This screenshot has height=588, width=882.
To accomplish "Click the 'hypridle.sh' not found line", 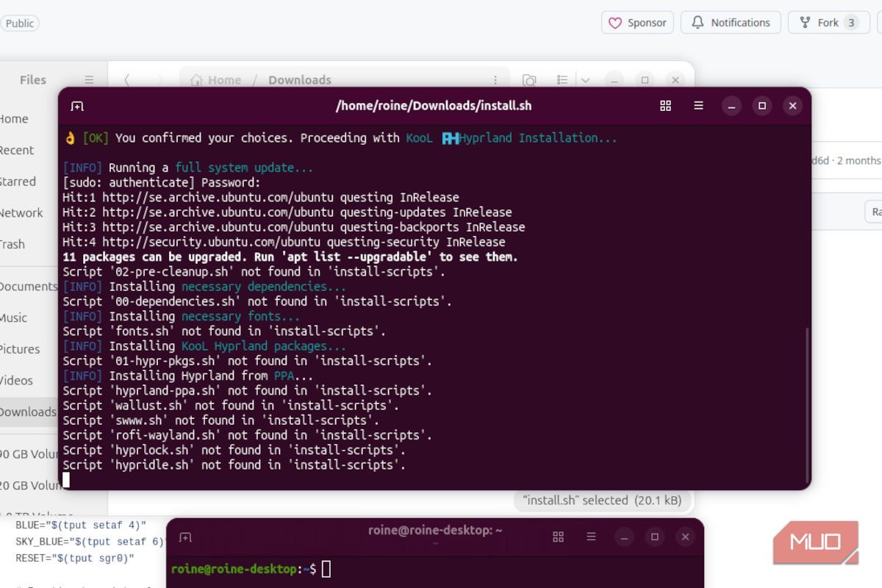I will pyautogui.click(x=234, y=465).
